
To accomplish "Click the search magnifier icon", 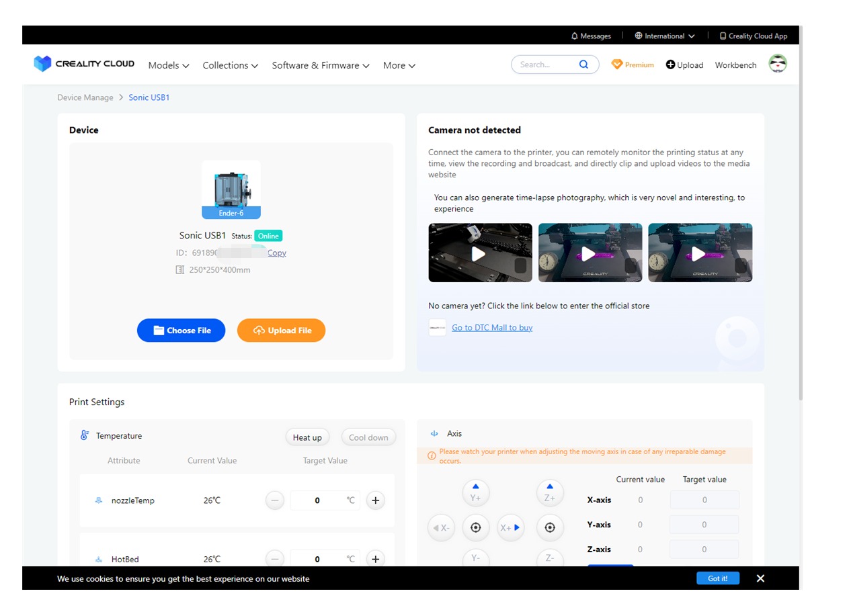I will pos(583,64).
